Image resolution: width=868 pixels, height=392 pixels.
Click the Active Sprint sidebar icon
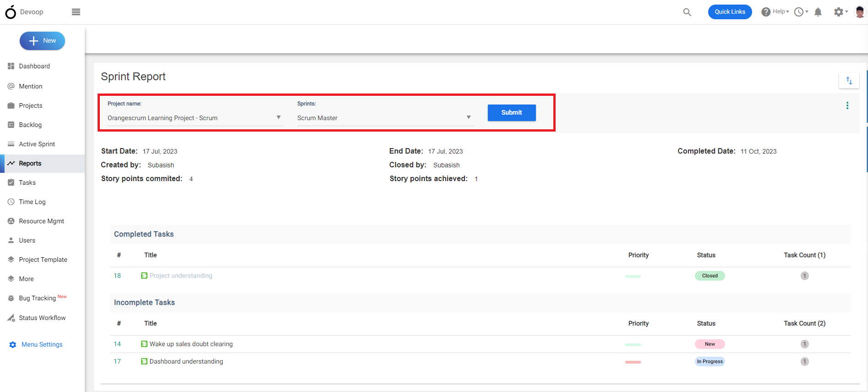11,144
